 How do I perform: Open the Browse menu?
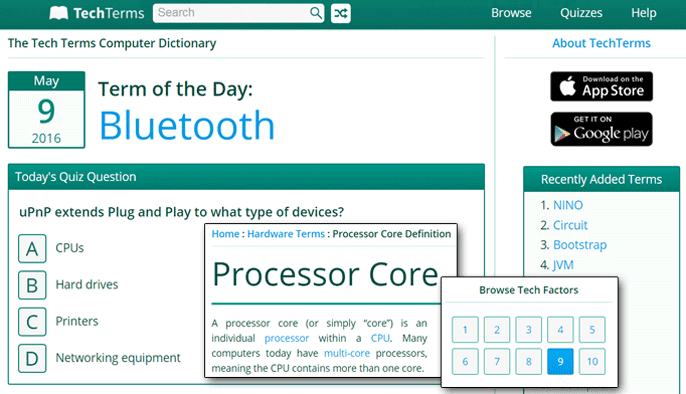[x=511, y=13]
